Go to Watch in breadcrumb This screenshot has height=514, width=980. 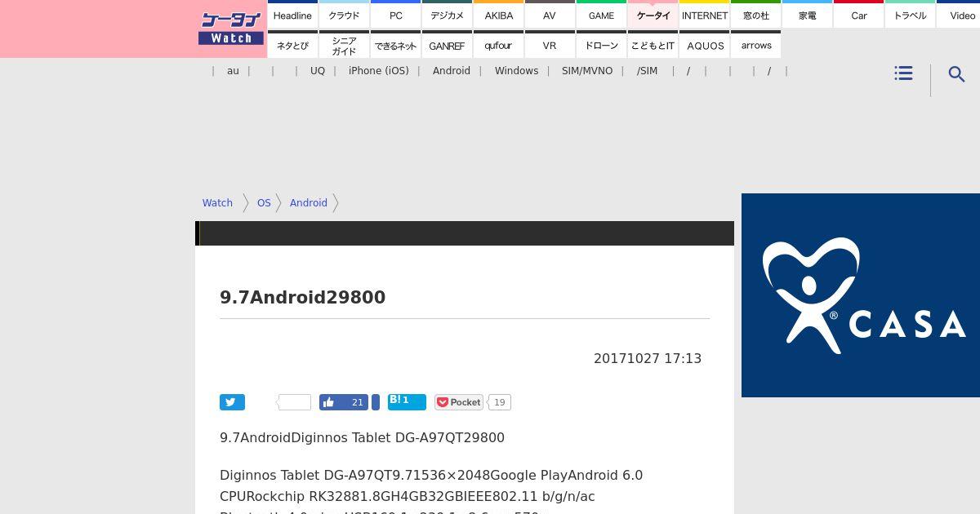pyautogui.click(x=217, y=203)
